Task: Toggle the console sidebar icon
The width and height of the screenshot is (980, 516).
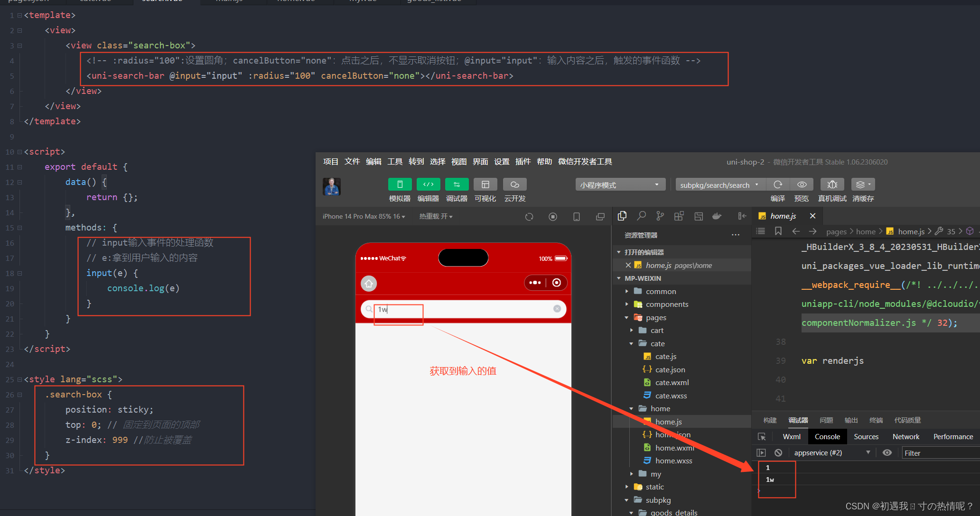Action: click(761, 453)
